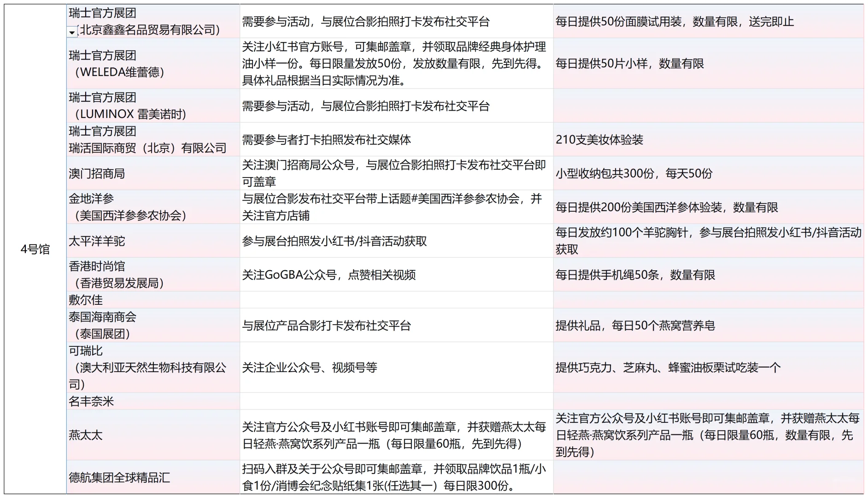This screenshot has width=868, height=498.
Task: Select the 瑞士官方展团（LUMINOX 雷美诺时）cell
Action: (153, 106)
